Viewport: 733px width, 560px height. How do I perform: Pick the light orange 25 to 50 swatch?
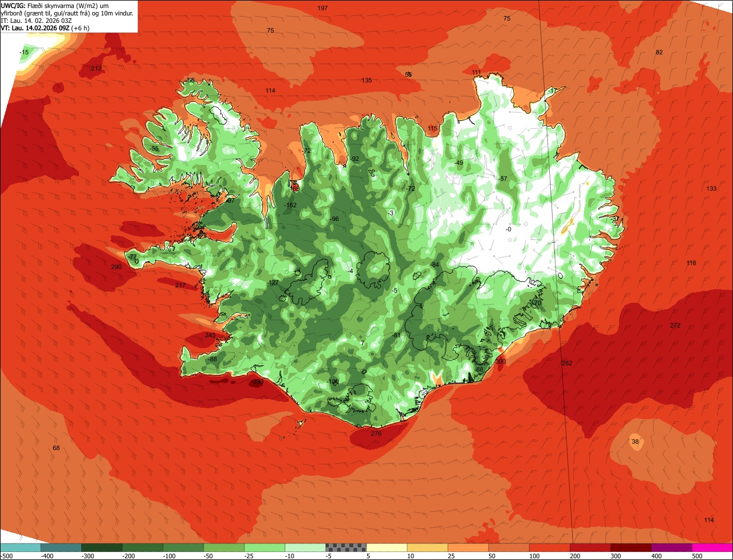point(468,547)
